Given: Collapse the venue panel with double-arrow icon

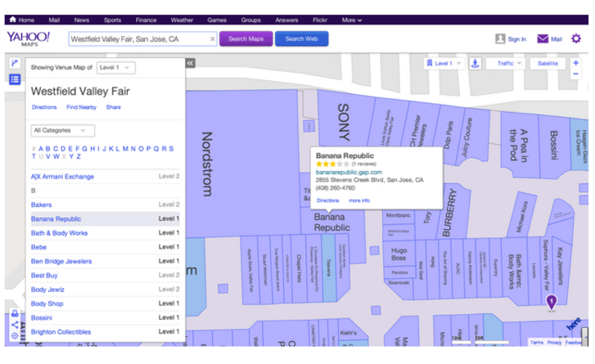Looking at the screenshot, I should (x=190, y=63).
